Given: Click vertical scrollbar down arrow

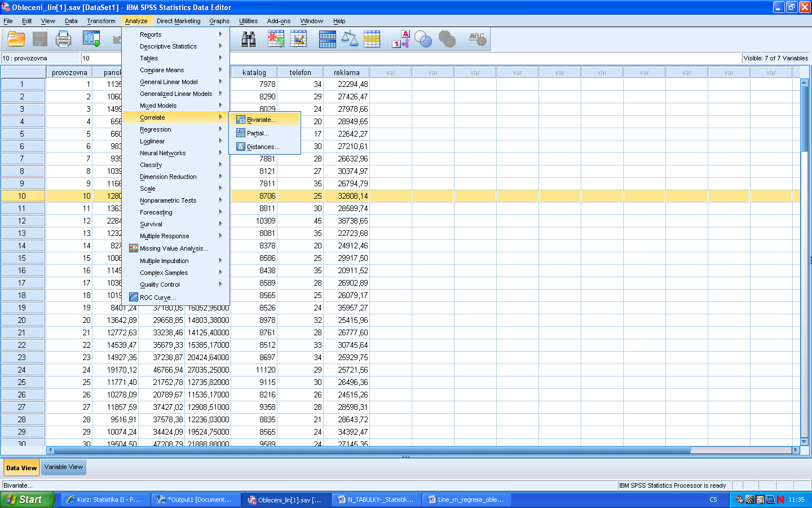Looking at the screenshot, I should 804,441.
